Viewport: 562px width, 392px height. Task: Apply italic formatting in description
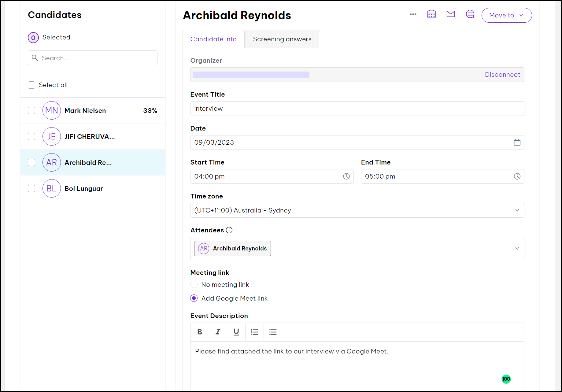click(x=218, y=332)
